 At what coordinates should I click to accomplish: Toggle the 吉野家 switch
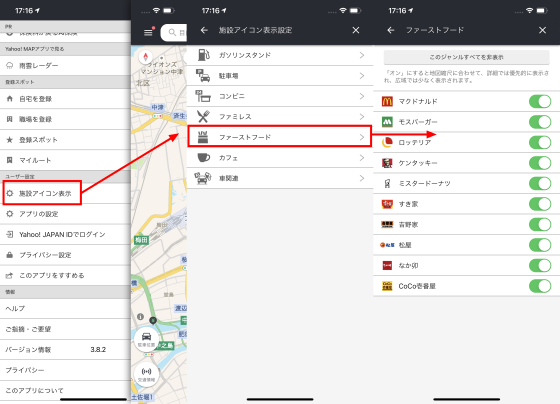point(540,224)
